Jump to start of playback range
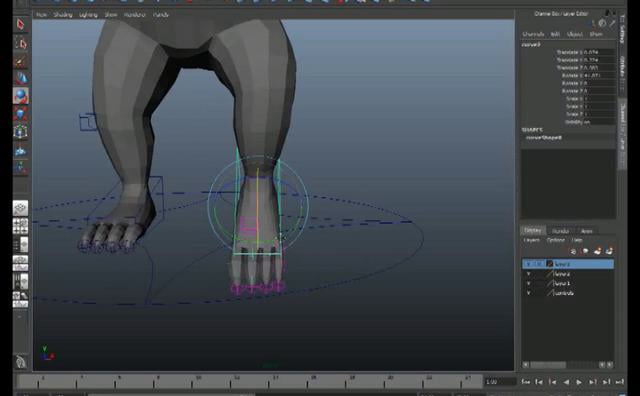The image size is (640, 396). point(525,382)
